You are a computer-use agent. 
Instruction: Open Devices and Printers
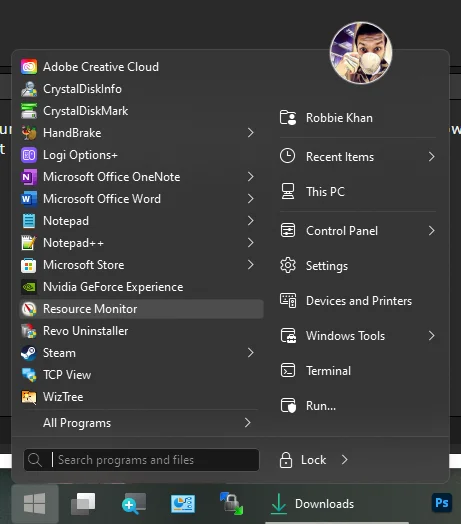[358, 301]
